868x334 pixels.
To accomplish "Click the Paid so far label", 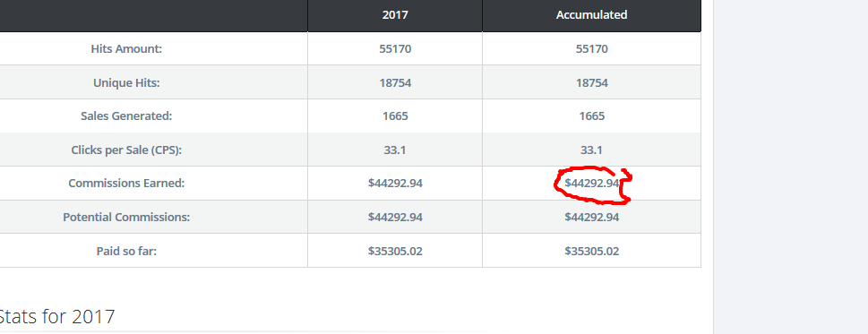I will [x=126, y=251].
